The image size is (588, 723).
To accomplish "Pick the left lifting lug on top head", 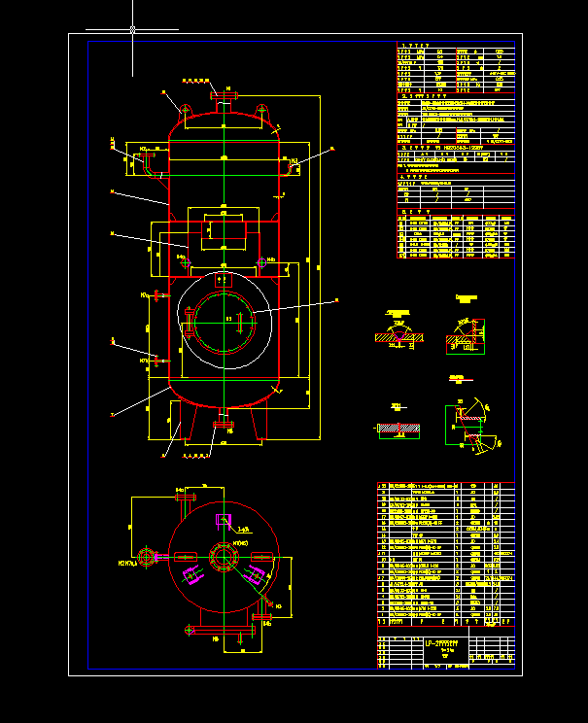I will pyautogui.click(x=185, y=110).
